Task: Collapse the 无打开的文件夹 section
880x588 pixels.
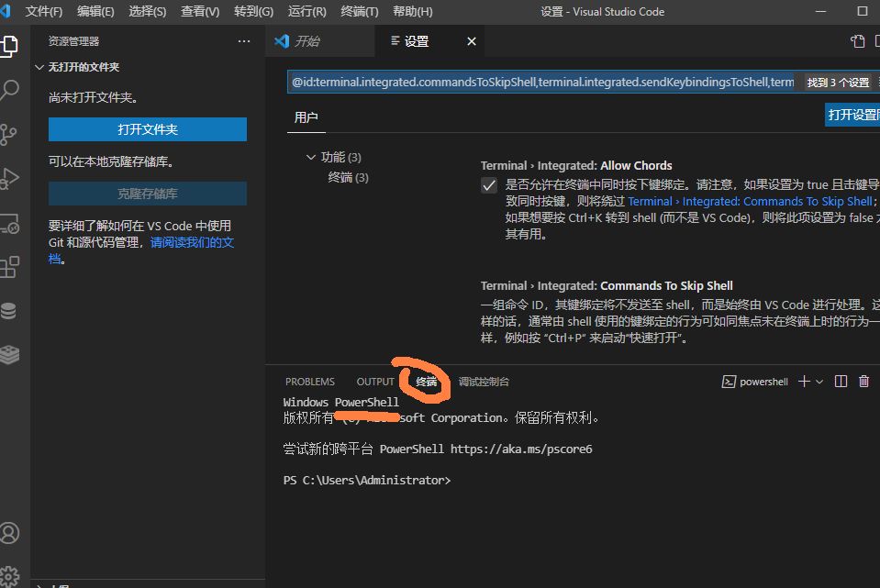Action: [39, 67]
